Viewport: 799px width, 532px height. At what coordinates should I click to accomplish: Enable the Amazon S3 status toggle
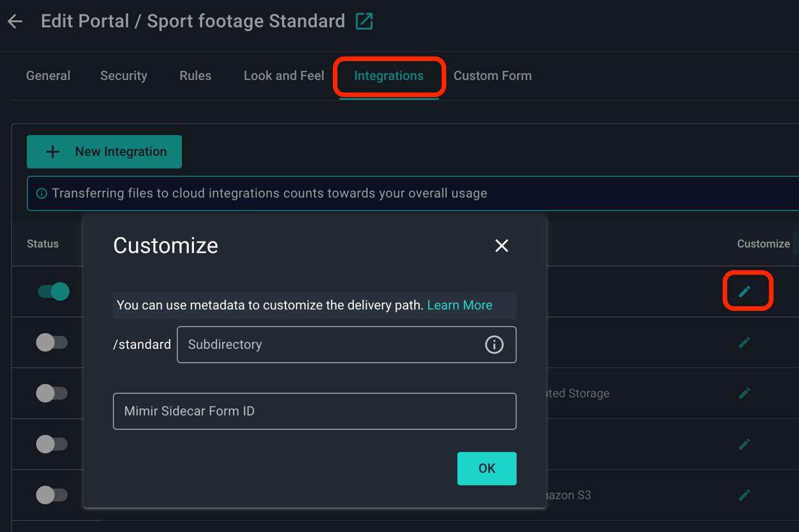click(x=53, y=495)
